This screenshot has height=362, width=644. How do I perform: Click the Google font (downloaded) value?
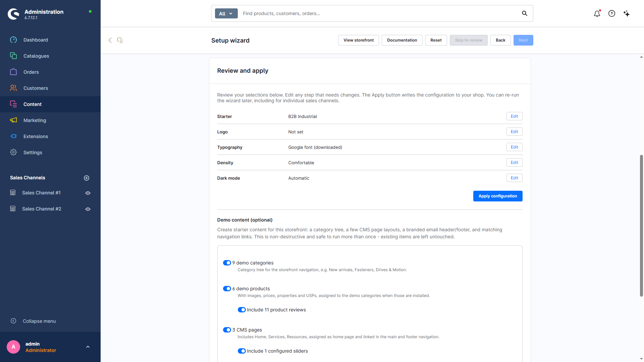[x=315, y=147]
